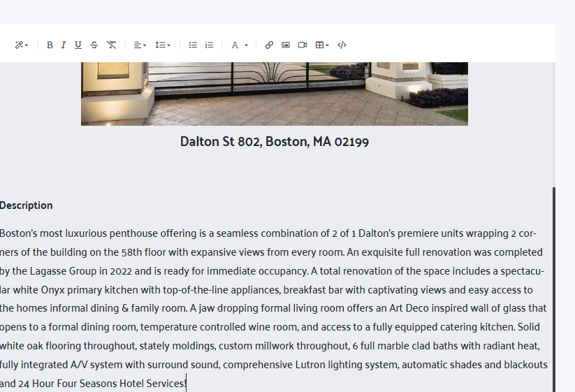Open the table insert dropdown

(322, 45)
